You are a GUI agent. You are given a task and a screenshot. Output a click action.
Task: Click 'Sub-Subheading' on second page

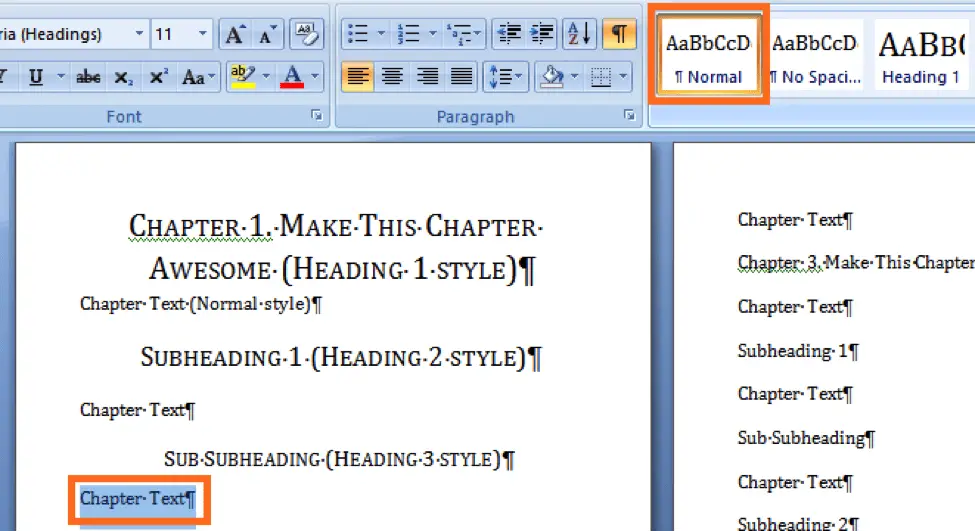tap(806, 438)
